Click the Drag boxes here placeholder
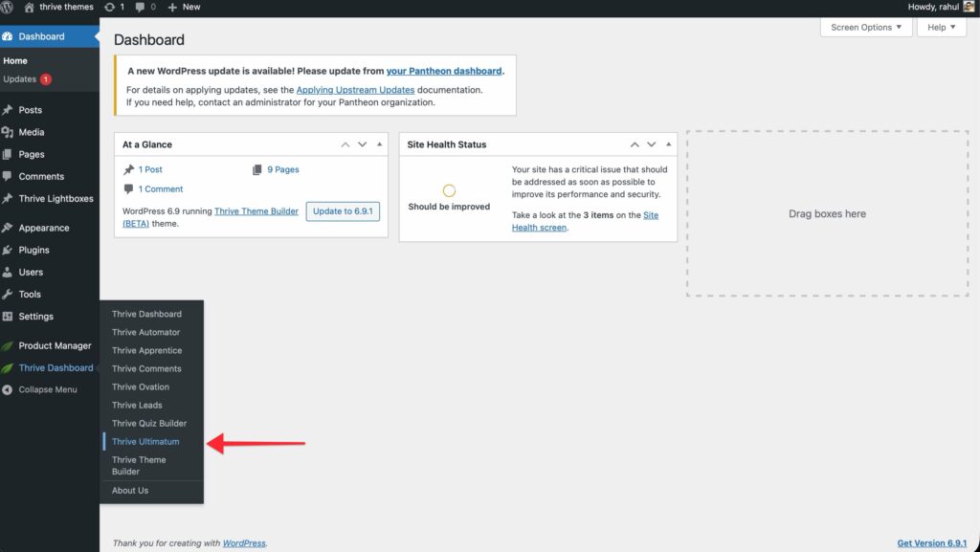 pos(827,214)
